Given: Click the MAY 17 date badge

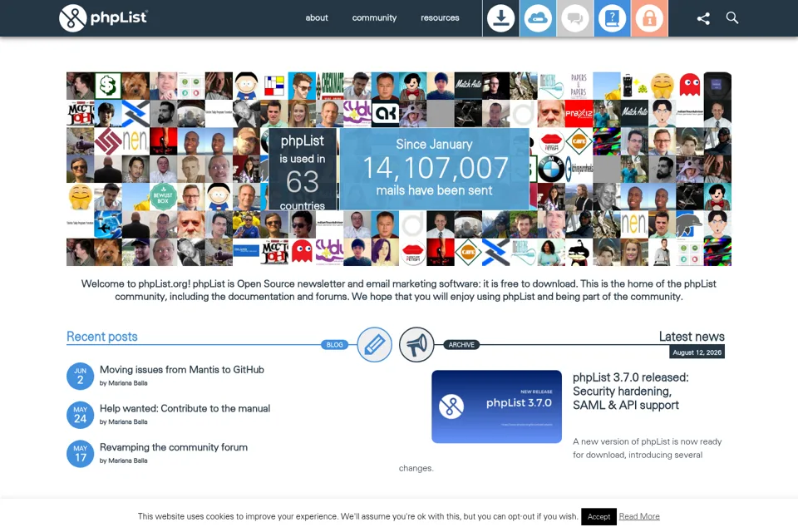Looking at the screenshot, I should click(80, 453).
